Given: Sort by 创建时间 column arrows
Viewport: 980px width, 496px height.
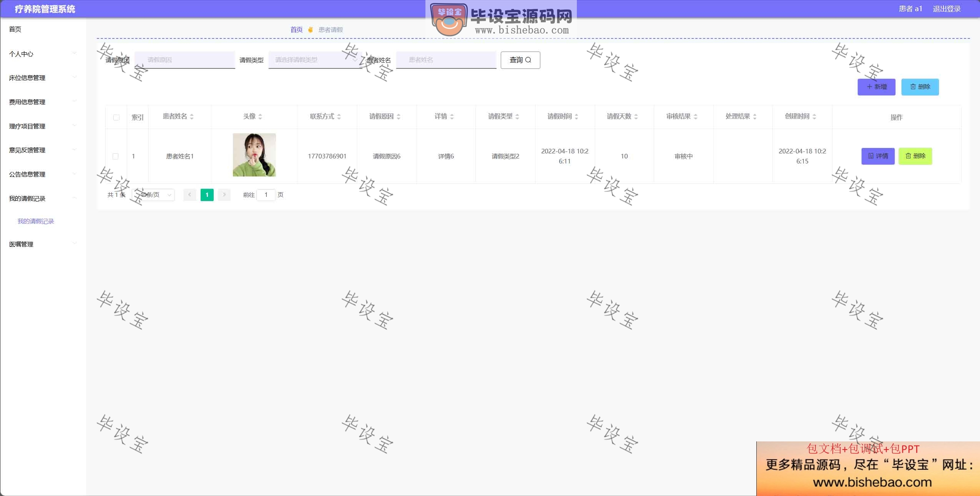Looking at the screenshot, I should 814,117.
